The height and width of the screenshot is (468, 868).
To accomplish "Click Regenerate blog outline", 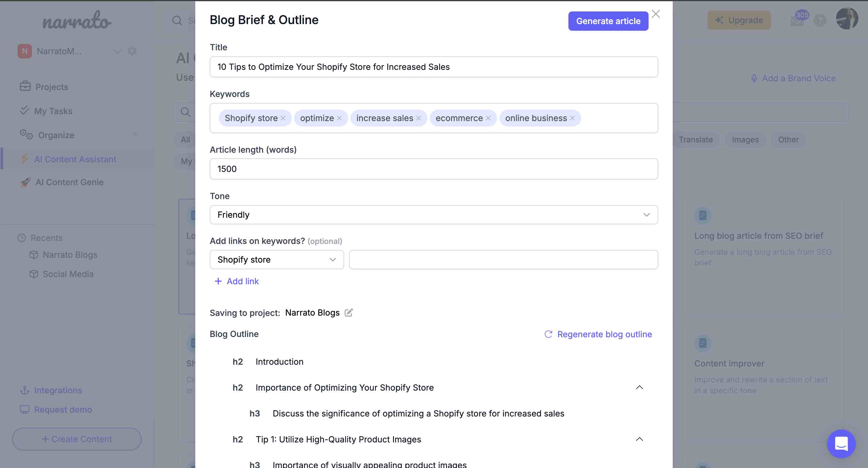I will coord(598,334).
